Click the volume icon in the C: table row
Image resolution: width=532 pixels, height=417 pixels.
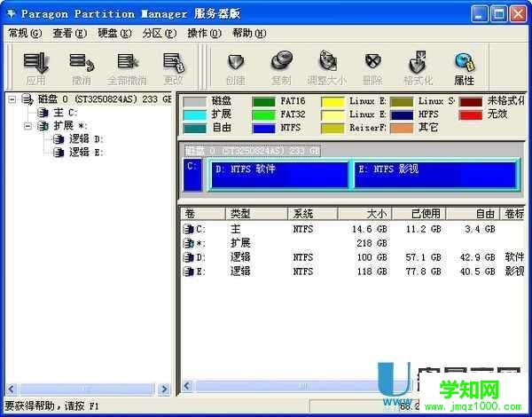(188, 229)
